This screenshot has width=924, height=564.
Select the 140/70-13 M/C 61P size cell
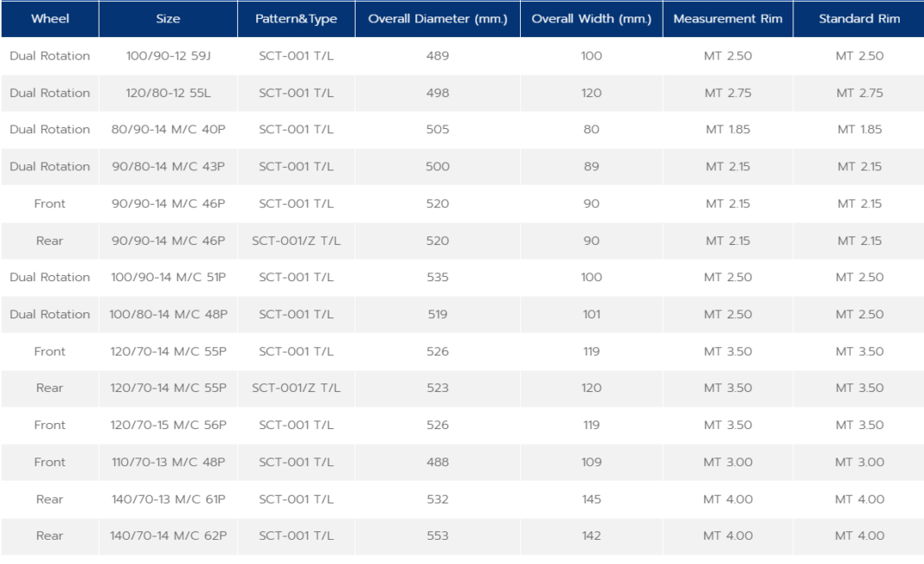(168, 499)
